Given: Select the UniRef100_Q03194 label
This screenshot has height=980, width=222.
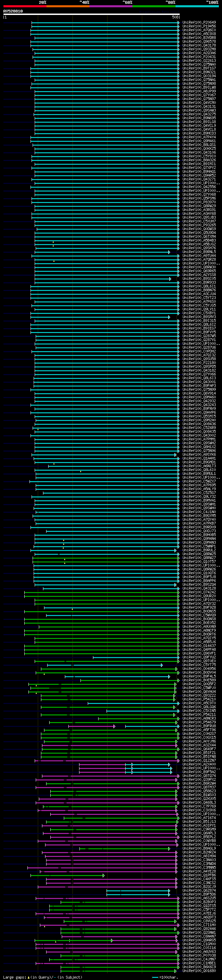Looking at the screenshot, I should (199, 76).
